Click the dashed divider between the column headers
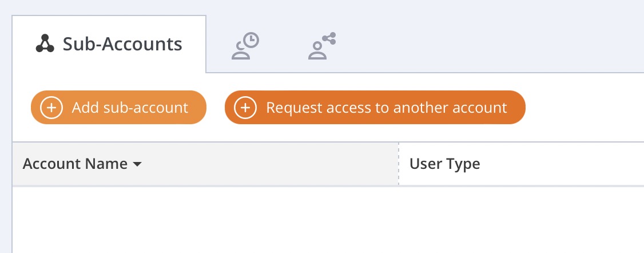 pyautogui.click(x=399, y=164)
